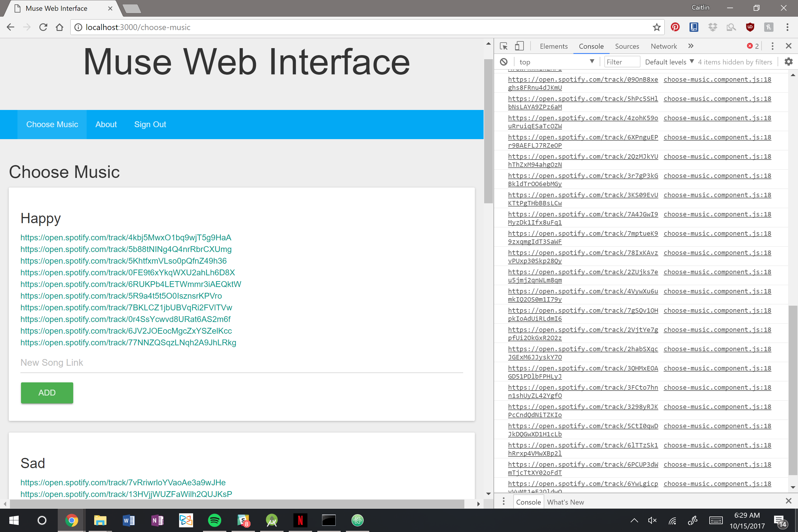Expand more DevTools tabs chevron

(691, 46)
